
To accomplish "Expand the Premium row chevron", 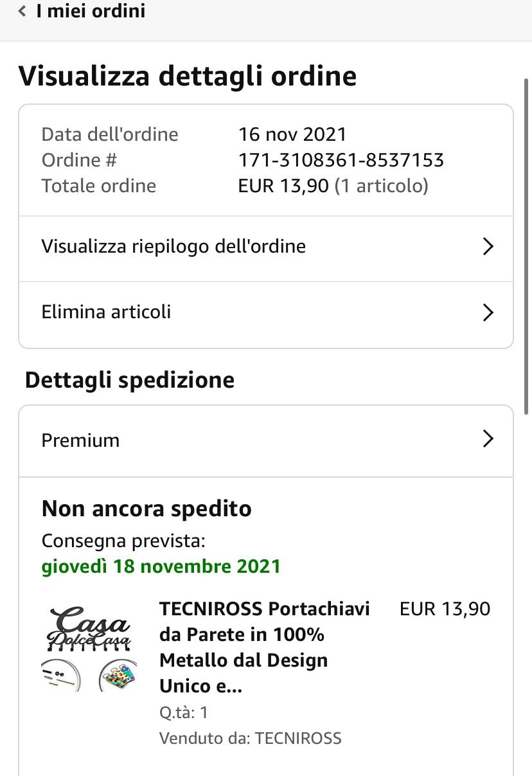I will click(488, 439).
